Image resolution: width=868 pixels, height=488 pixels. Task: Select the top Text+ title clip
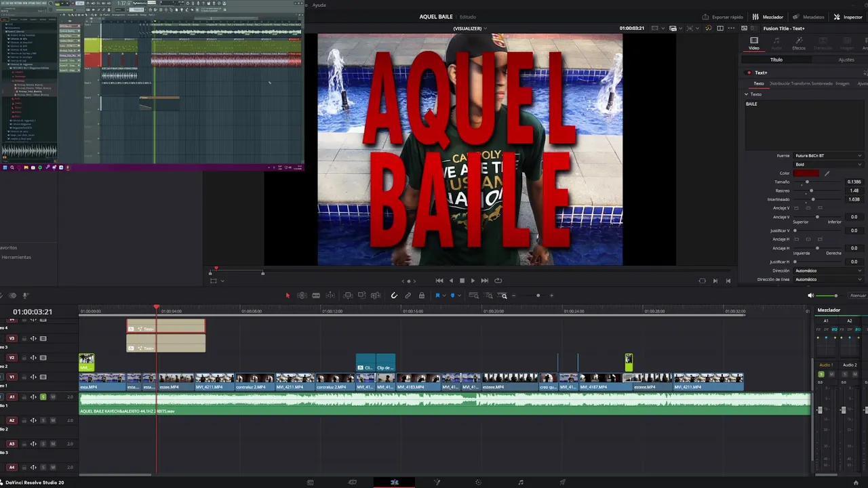click(x=166, y=327)
